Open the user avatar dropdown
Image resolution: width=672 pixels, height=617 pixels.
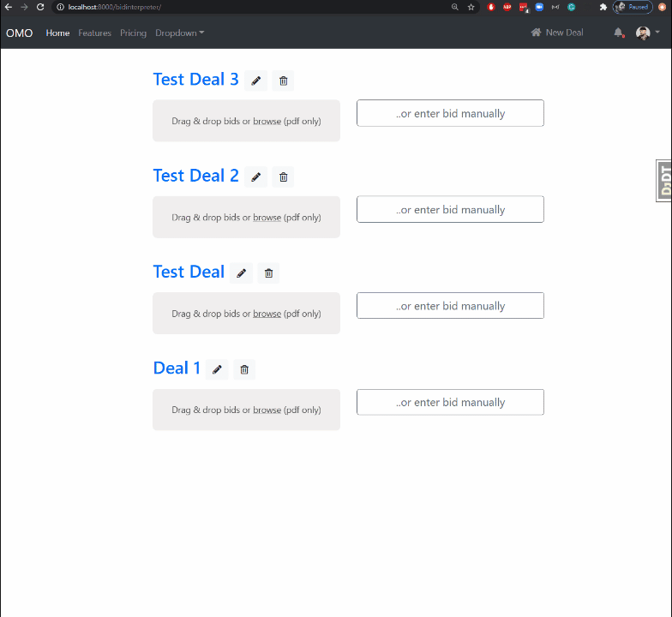(x=647, y=33)
